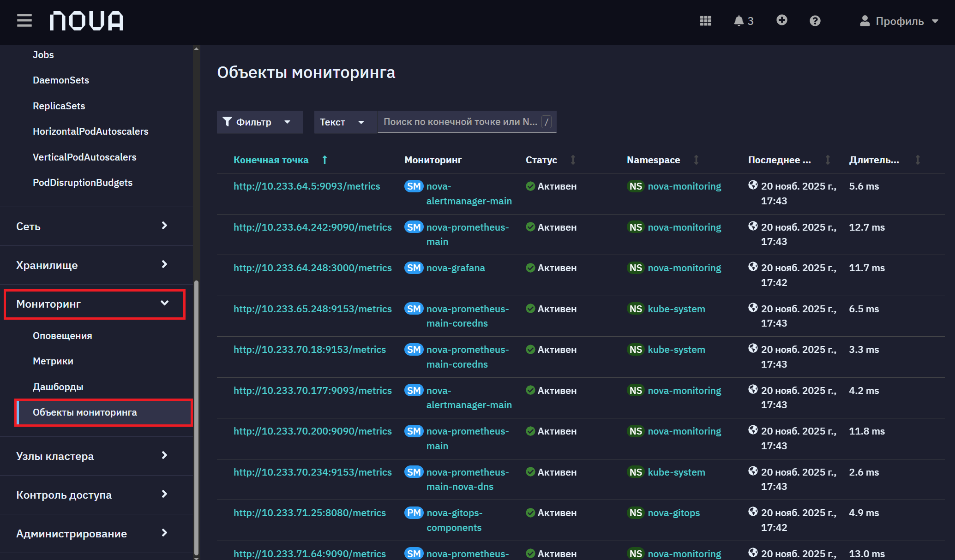The width and height of the screenshot is (955, 560).
Task: Open the Текст search type dropdown
Action: (345, 122)
